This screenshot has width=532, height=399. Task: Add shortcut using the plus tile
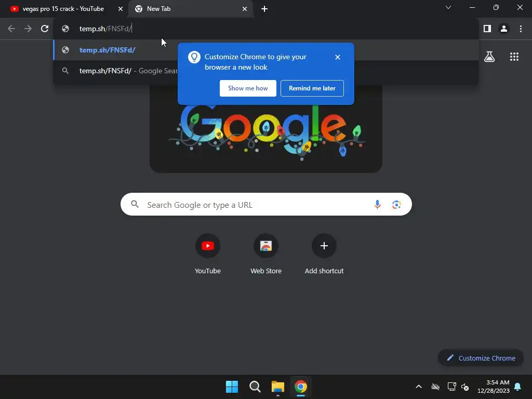[324, 254]
